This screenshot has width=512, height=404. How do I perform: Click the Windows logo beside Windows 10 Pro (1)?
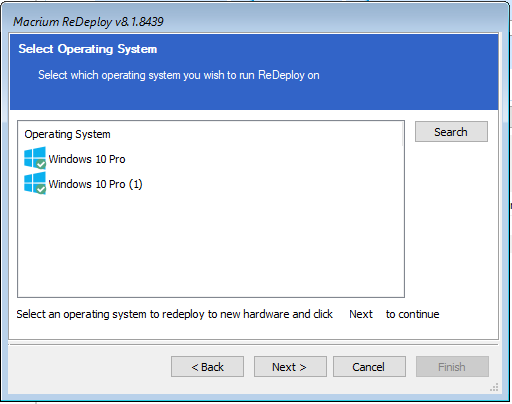pyautogui.click(x=35, y=183)
